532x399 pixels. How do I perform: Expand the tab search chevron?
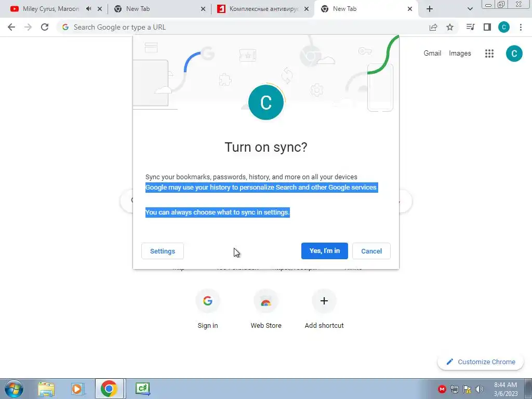pos(470,9)
